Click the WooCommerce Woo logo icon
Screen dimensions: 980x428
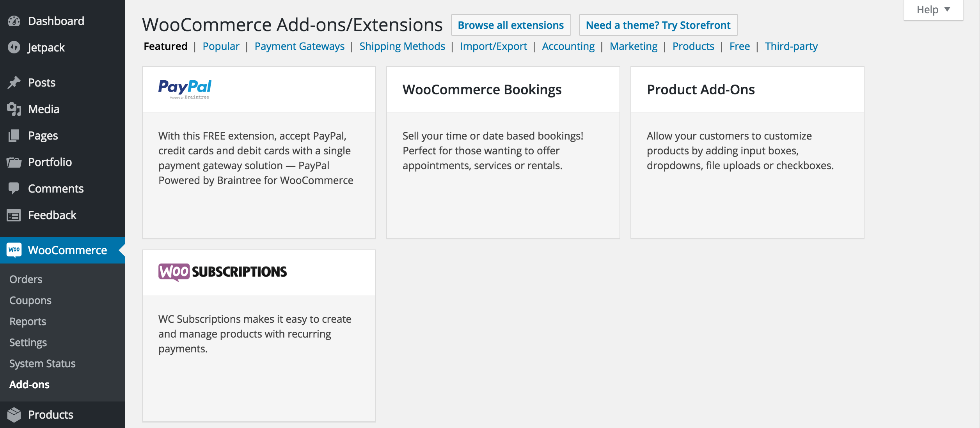[x=14, y=250]
